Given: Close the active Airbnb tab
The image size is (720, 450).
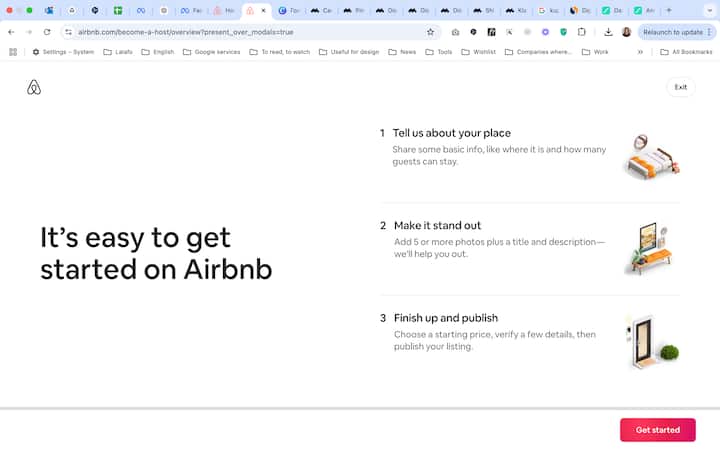Looking at the screenshot, I should 263,10.
